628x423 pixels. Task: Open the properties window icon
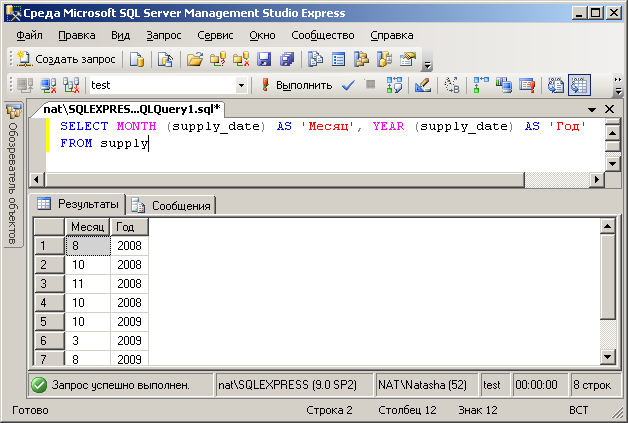[x=408, y=59]
